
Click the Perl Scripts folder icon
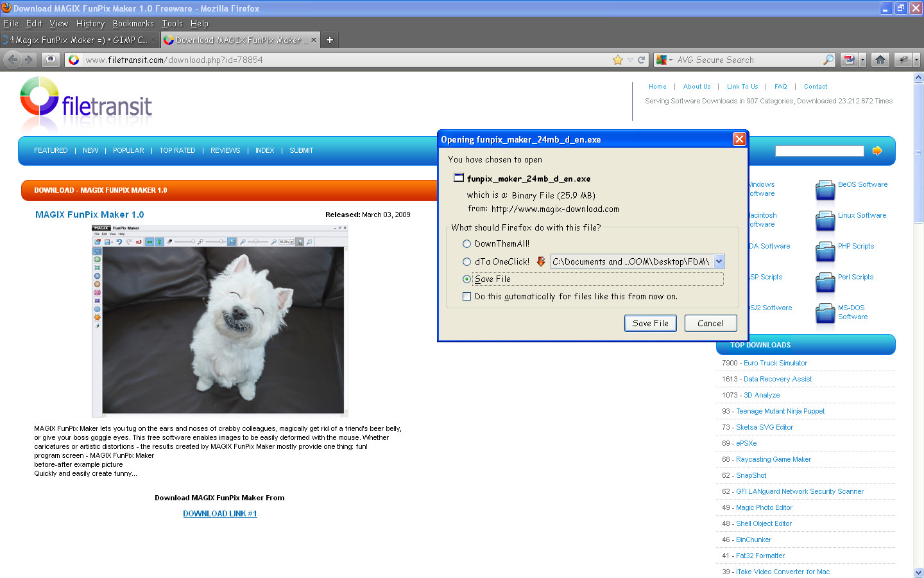tap(825, 282)
